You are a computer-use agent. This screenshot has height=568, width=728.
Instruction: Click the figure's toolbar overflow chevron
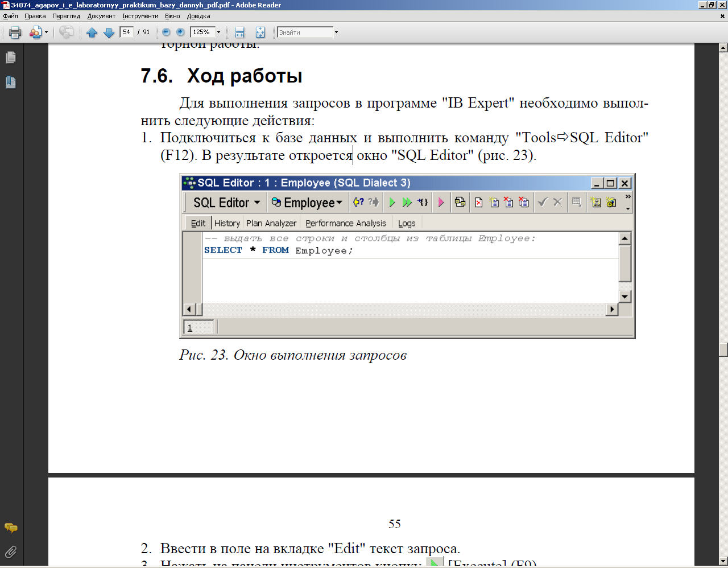(x=628, y=197)
